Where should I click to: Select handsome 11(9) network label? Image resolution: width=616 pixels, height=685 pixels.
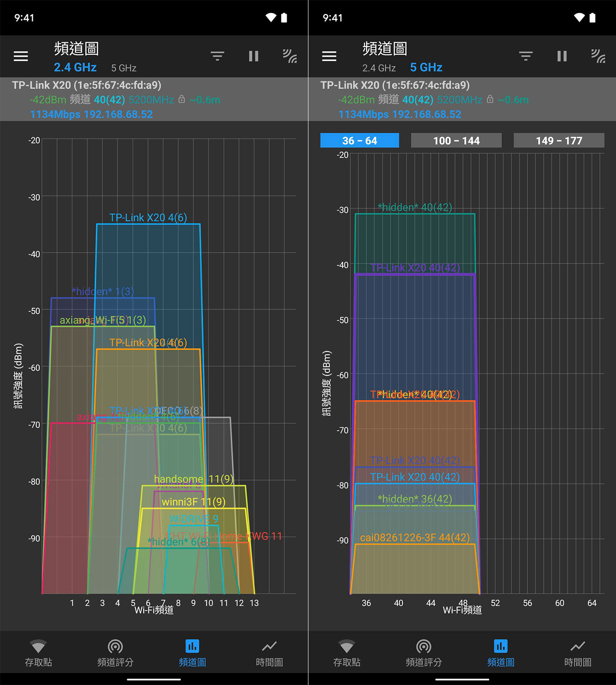(x=194, y=479)
